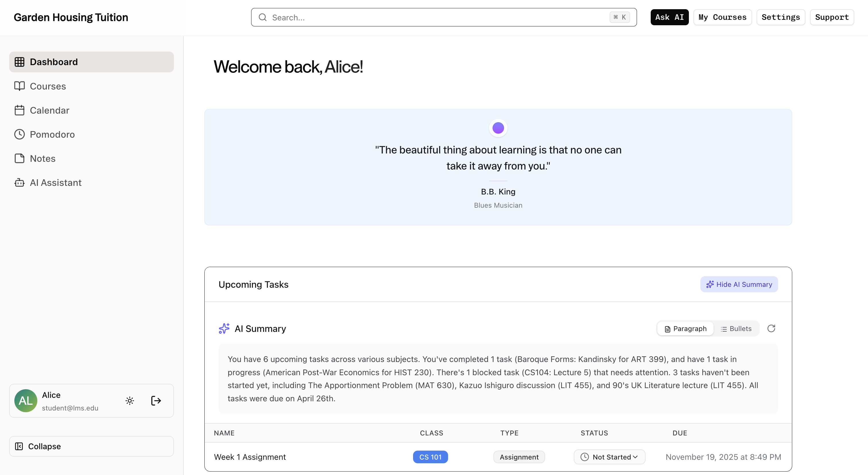
Task: Hide the AI Summary panel
Action: pos(739,285)
